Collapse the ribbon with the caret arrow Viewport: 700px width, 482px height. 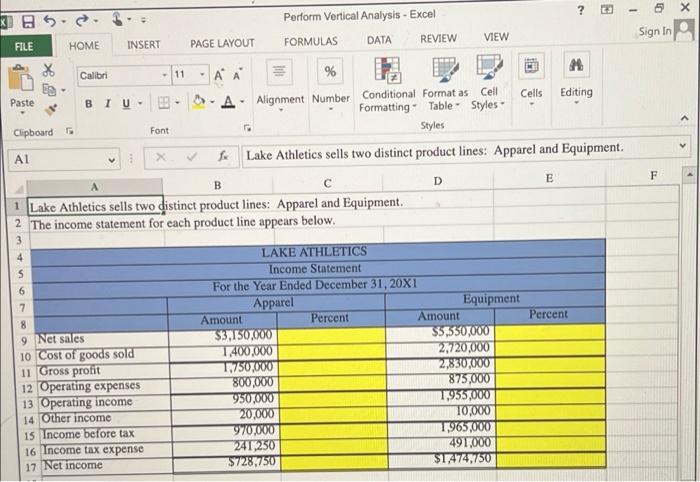point(683,118)
